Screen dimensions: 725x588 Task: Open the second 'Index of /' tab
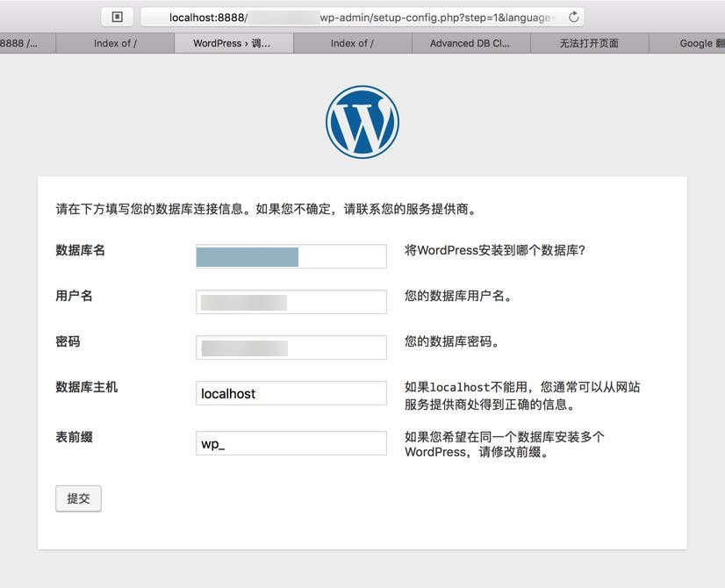[x=352, y=43]
